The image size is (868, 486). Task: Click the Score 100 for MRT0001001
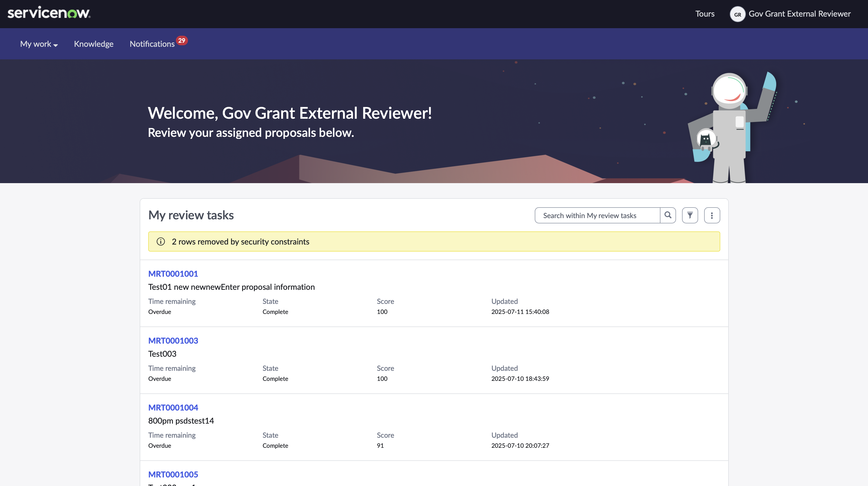382,312
